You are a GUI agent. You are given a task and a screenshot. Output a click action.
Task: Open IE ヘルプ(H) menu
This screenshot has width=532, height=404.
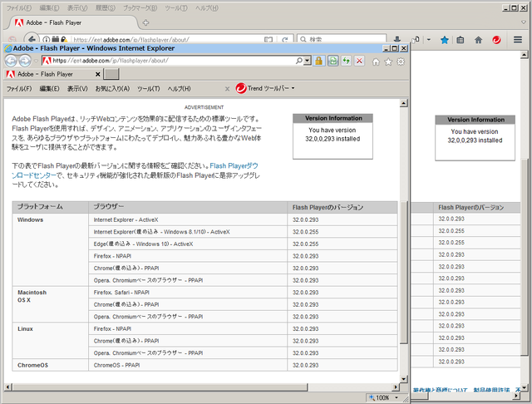[179, 89]
